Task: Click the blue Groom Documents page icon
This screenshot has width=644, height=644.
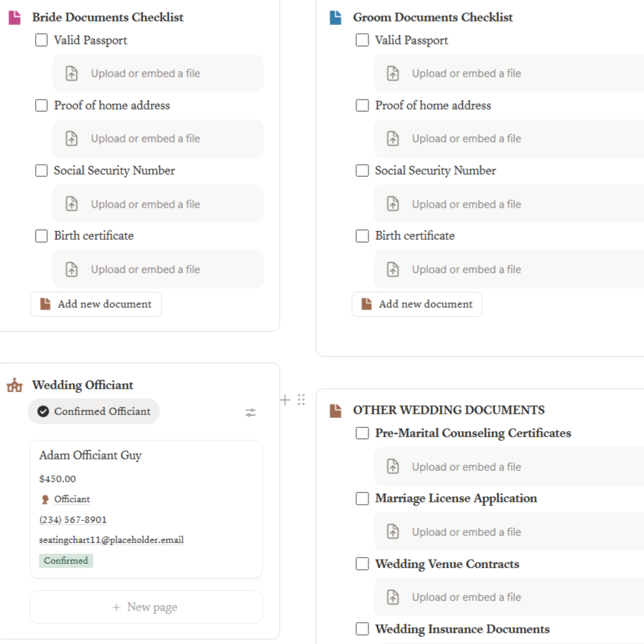Action: click(336, 18)
